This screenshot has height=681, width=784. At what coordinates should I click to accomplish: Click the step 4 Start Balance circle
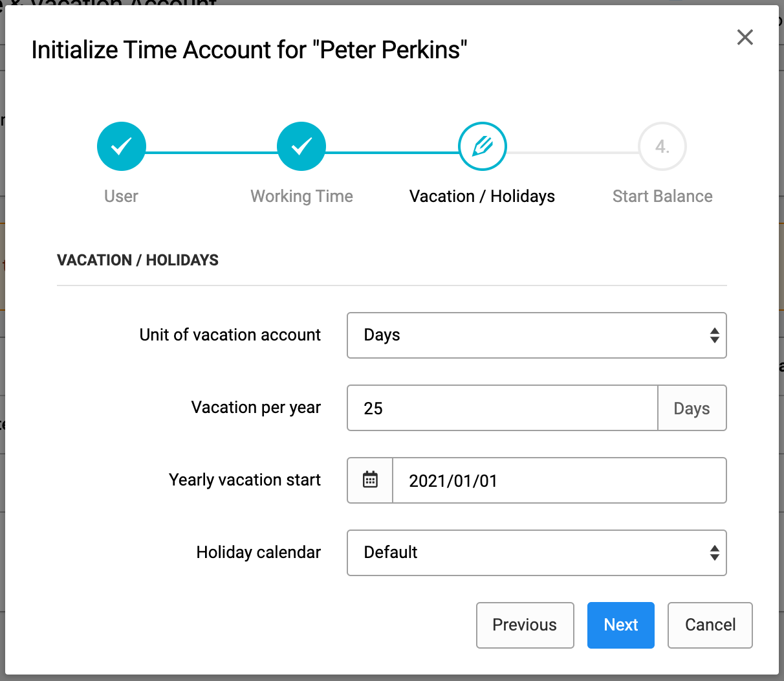point(662,146)
